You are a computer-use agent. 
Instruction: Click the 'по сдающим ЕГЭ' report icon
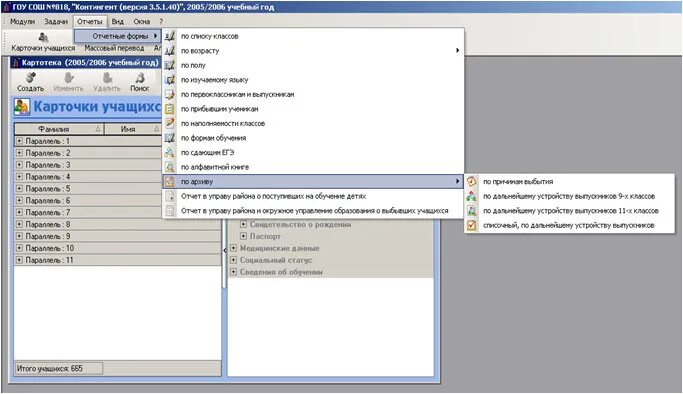169,152
